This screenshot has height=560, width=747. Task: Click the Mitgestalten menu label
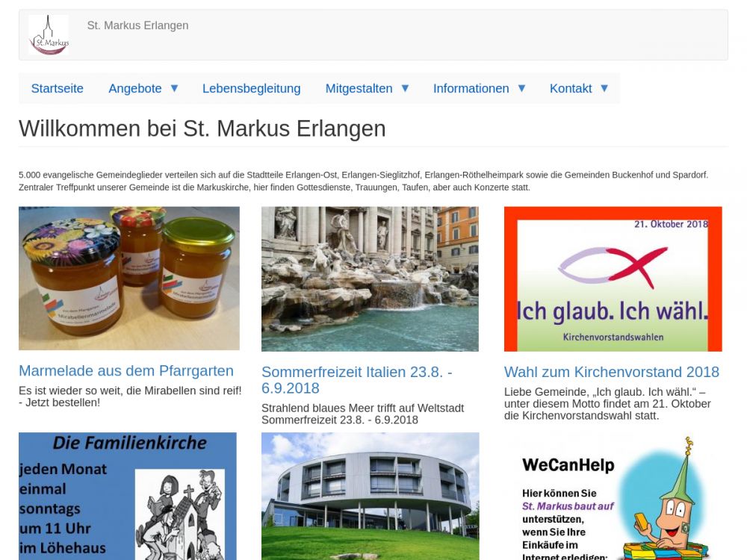click(x=359, y=88)
